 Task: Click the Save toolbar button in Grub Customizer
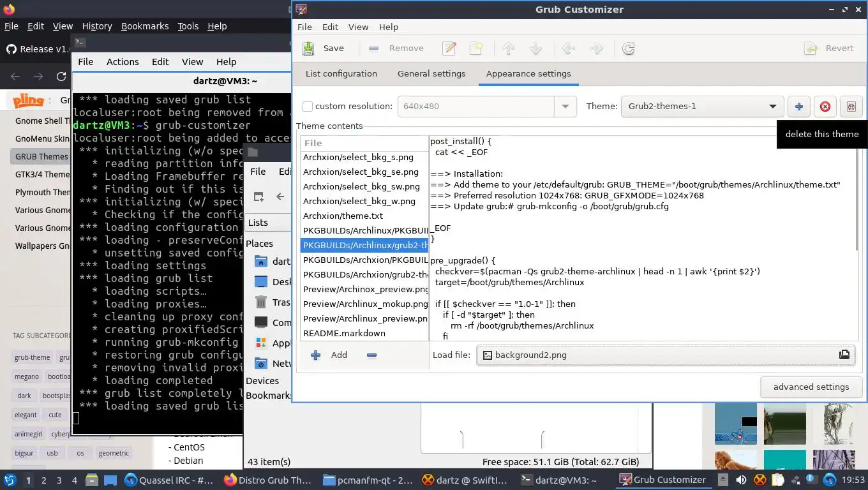(x=323, y=48)
